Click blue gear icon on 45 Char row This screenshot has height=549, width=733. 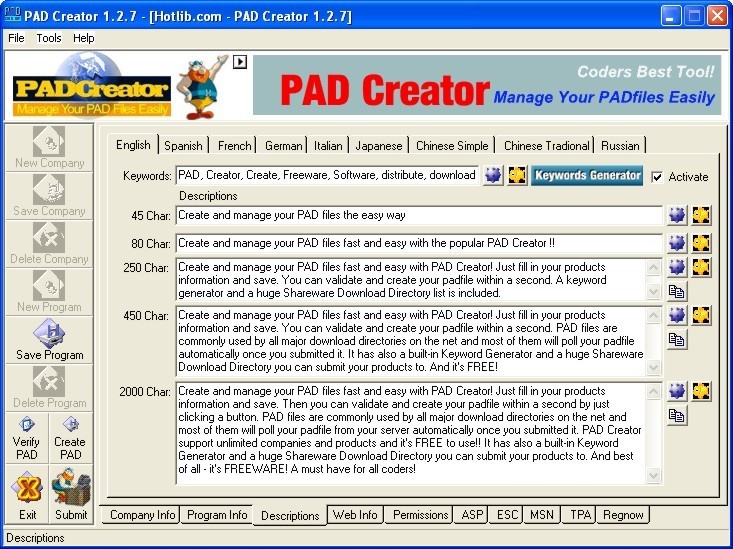tap(676, 216)
